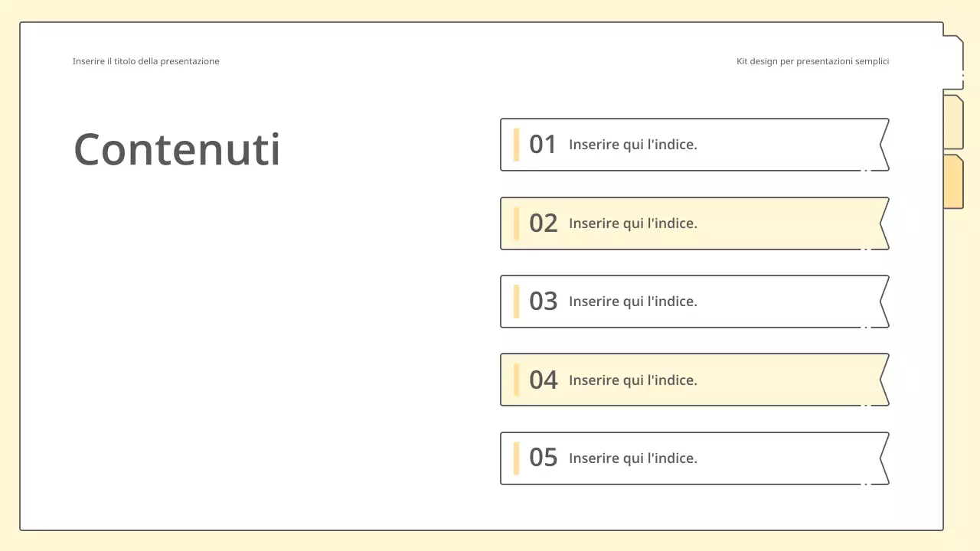Click the number 04 in the index list
The height and width of the screenshot is (551, 980).
[543, 380]
